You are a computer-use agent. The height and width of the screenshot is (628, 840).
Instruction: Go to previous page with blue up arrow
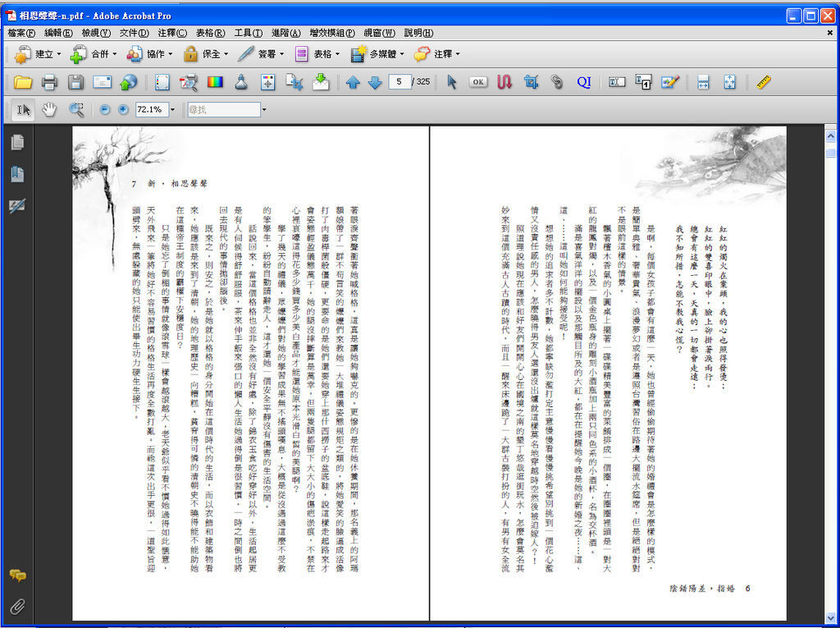353,82
